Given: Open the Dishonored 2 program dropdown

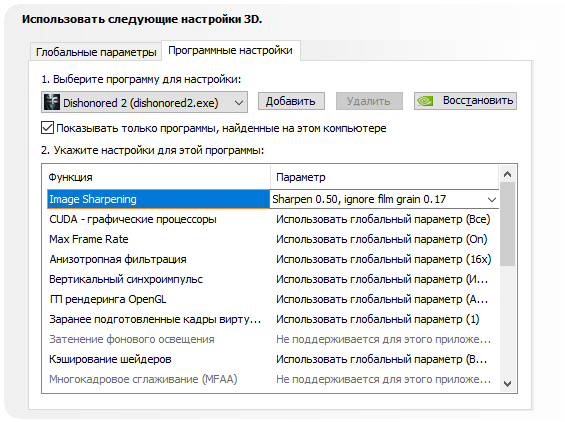Looking at the screenshot, I should pos(144,102).
